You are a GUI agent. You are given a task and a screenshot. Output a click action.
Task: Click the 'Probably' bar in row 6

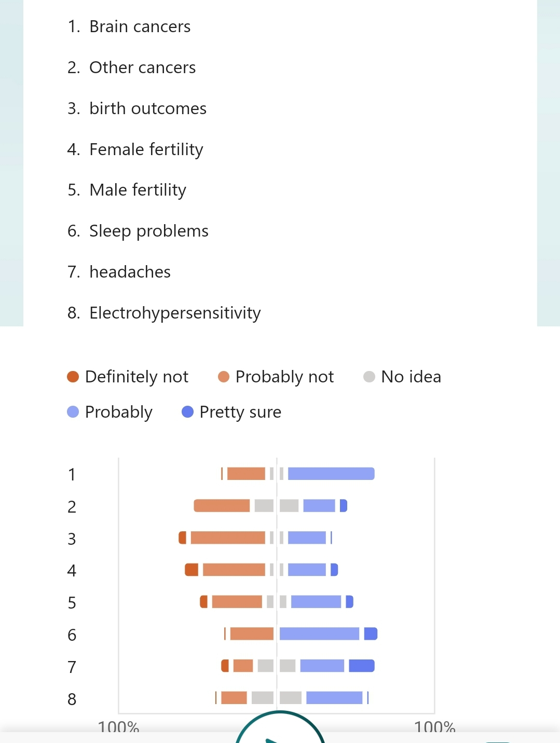point(319,634)
